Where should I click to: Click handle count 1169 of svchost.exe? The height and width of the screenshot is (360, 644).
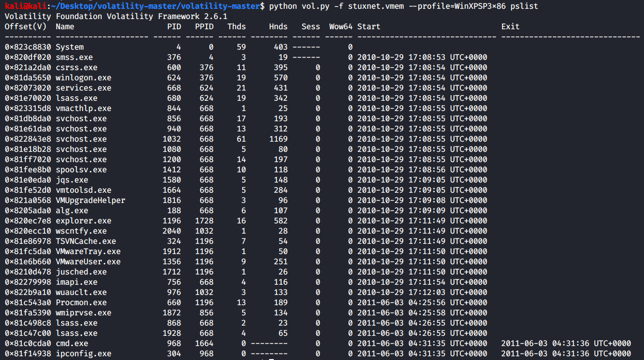278,139
